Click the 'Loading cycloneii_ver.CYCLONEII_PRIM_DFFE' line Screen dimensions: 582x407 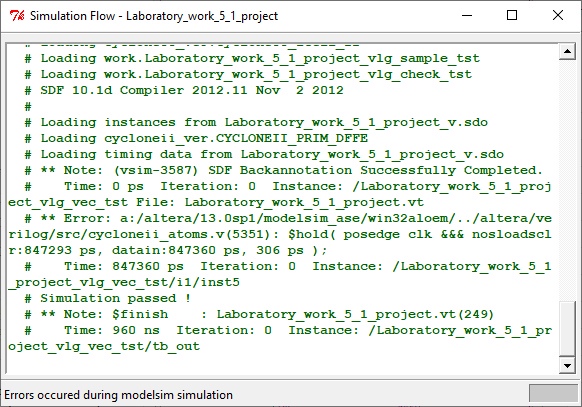click(x=196, y=138)
